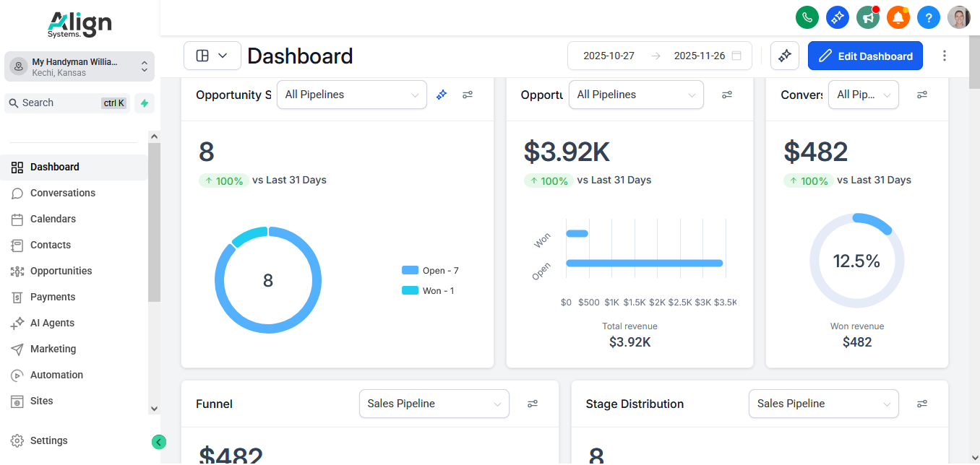The height and width of the screenshot is (465, 980).
Task: Click the sparkle icon beside Edit Dashboard
Action: (x=784, y=56)
